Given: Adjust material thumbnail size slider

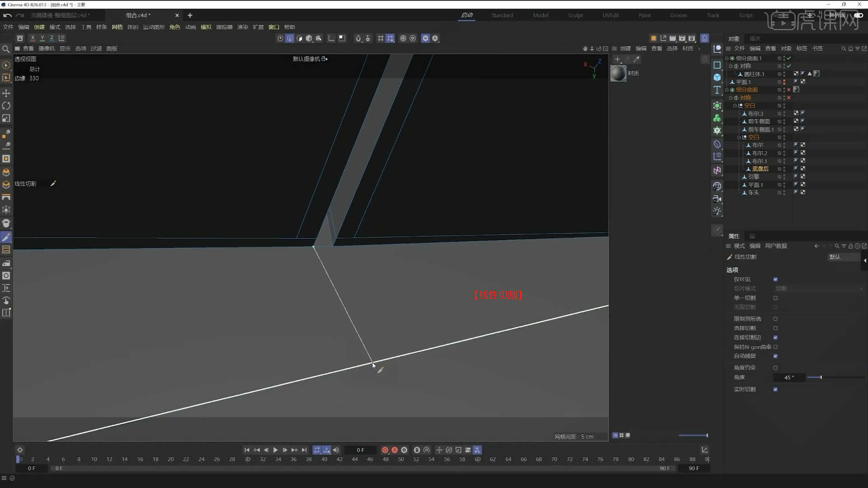Looking at the screenshot, I should [693, 436].
